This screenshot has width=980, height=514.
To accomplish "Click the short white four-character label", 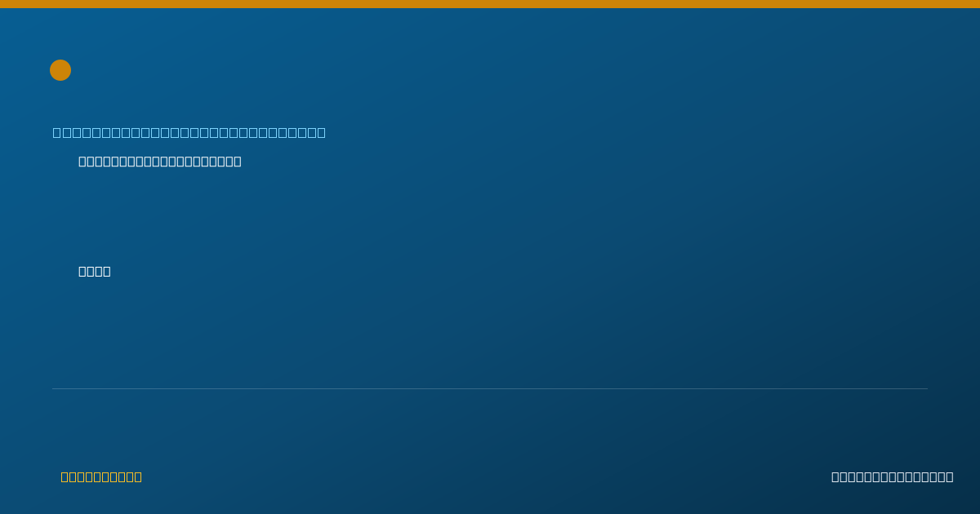I will click(95, 271).
